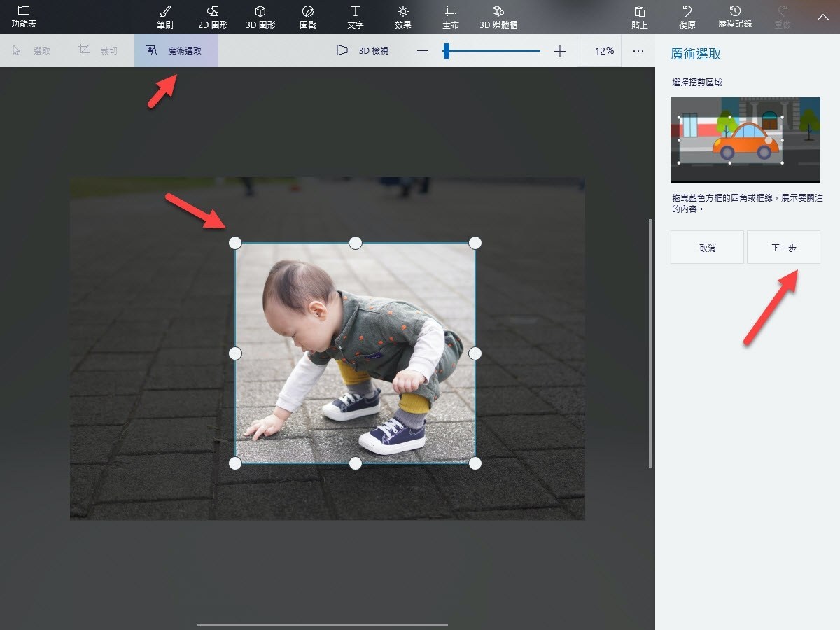Open the 2D 圖形 shapes tool
Viewport: 840px width, 630px height.
(x=213, y=17)
